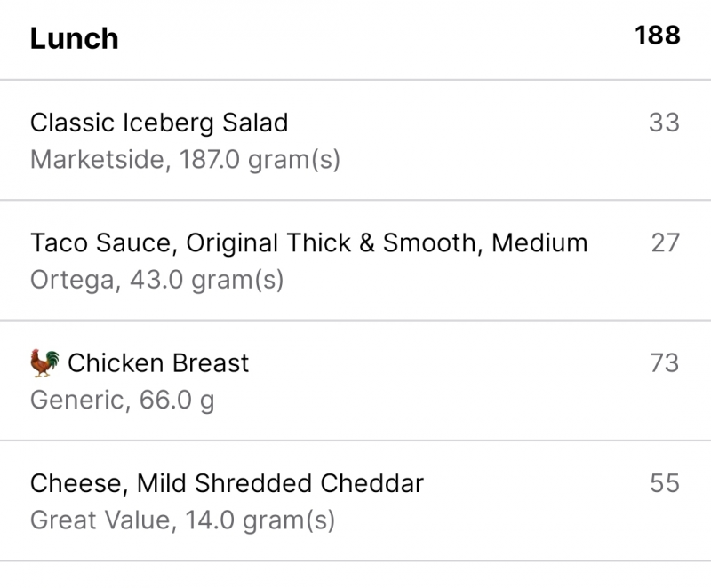The width and height of the screenshot is (711, 588).
Task: Click the blank area of the Chicken Breast row
Action: click(444, 380)
